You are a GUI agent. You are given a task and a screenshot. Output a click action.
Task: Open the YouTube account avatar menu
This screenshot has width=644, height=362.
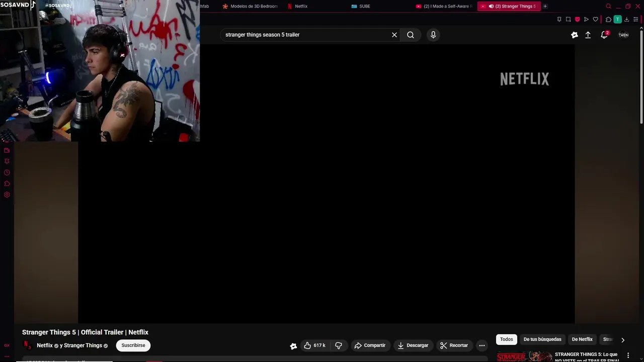point(623,35)
